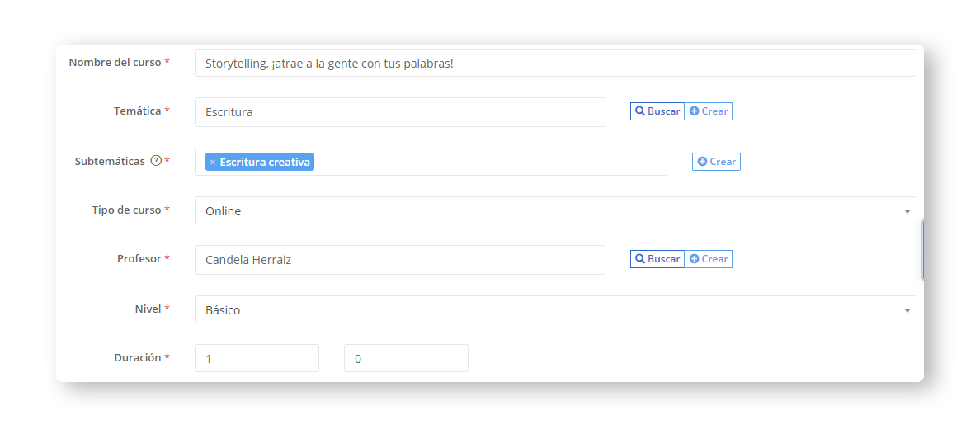Create a new Profesor with Crear

[x=709, y=259]
